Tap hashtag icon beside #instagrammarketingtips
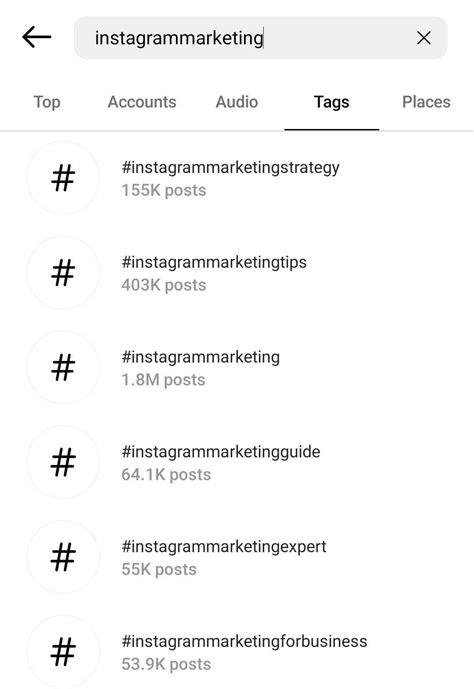Viewport: 474px width, 689px height. pos(63,272)
